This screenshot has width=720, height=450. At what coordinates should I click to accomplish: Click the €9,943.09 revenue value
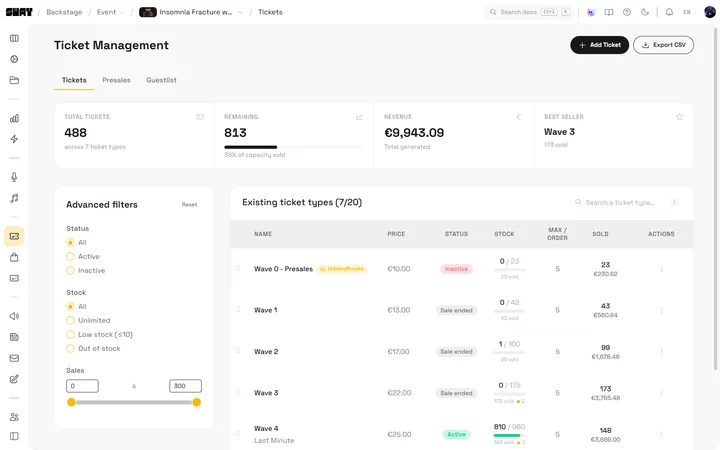[x=414, y=133]
